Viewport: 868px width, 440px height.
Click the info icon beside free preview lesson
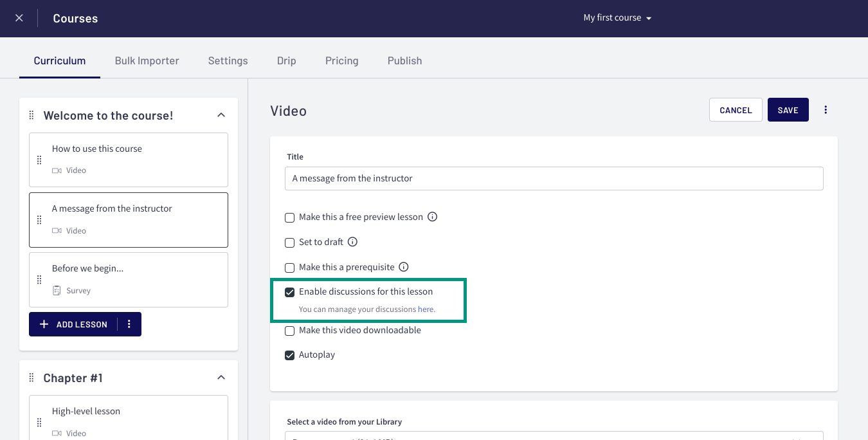(x=433, y=217)
